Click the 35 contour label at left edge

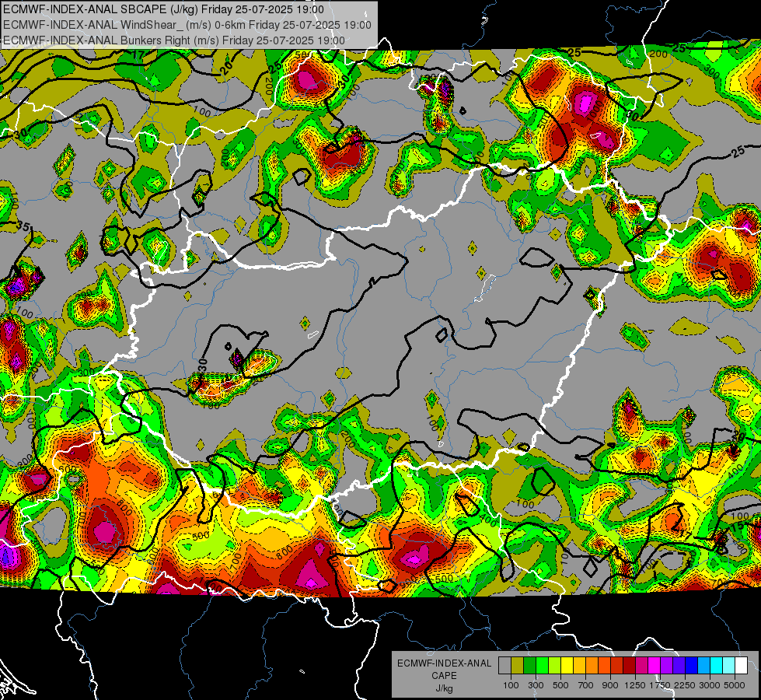(23, 226)
